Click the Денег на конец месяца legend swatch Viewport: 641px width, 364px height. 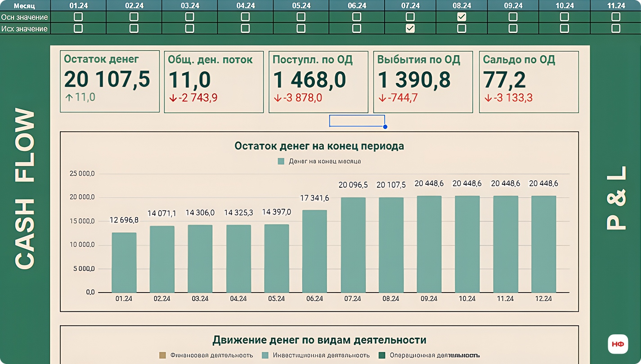pyautogui.click(x=281, y=161)
